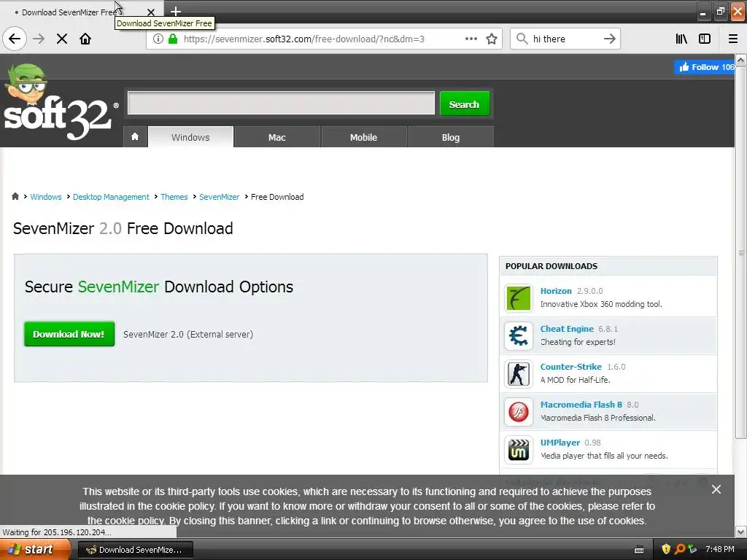Viewport: 747px width, 560px height.
Task: Click the vertical scrollbar thumb
Action: tap(740, 252)
